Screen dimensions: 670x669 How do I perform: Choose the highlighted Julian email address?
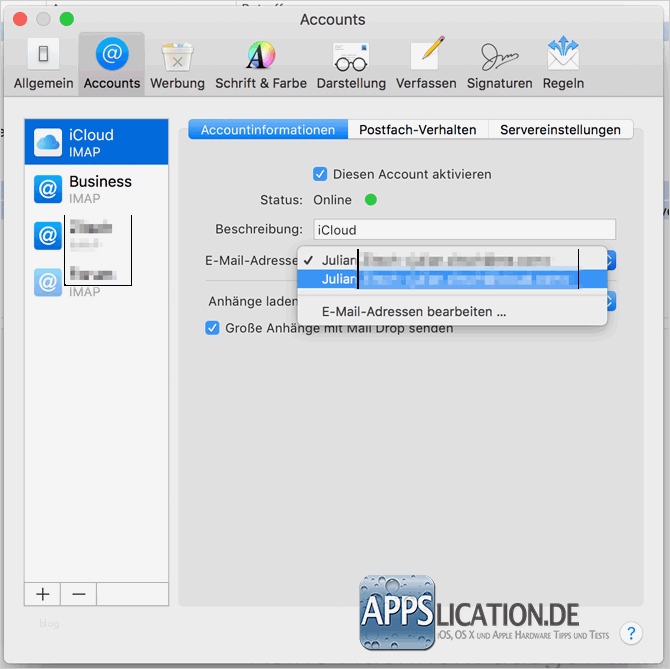tap(452, 279)
